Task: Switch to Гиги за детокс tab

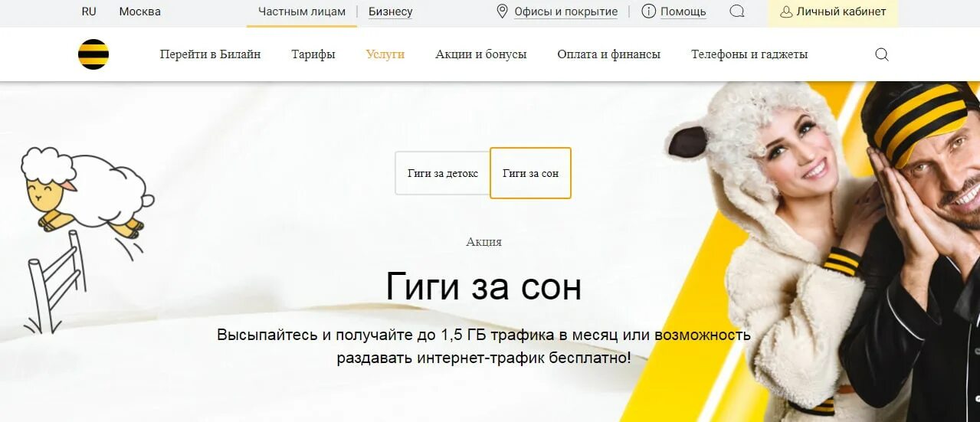Action: coord(443,173)
